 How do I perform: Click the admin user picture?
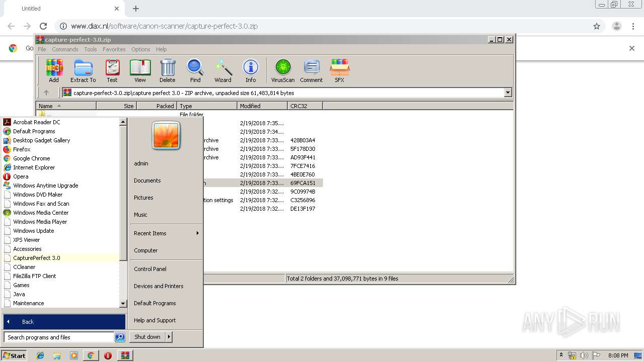tap(166, 136)
